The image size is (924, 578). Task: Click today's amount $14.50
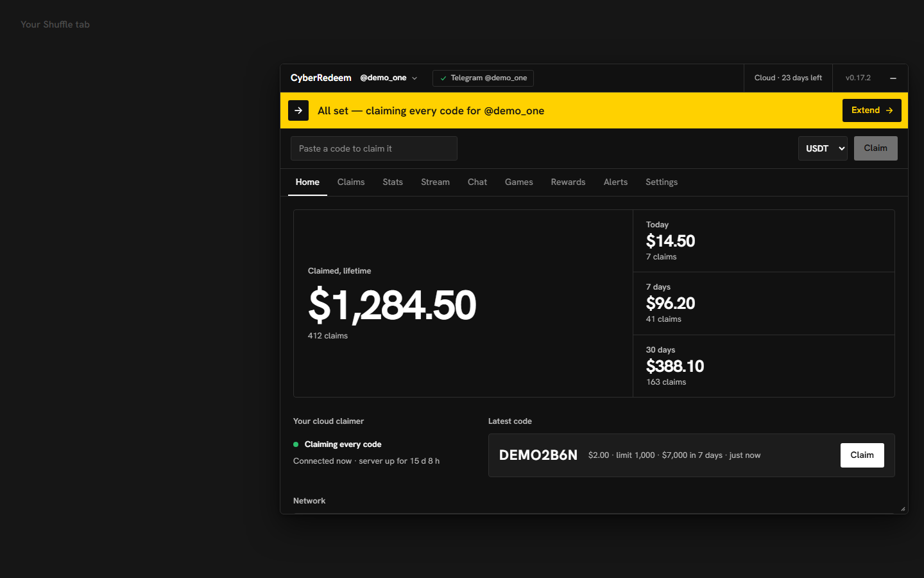pos(671,241)
